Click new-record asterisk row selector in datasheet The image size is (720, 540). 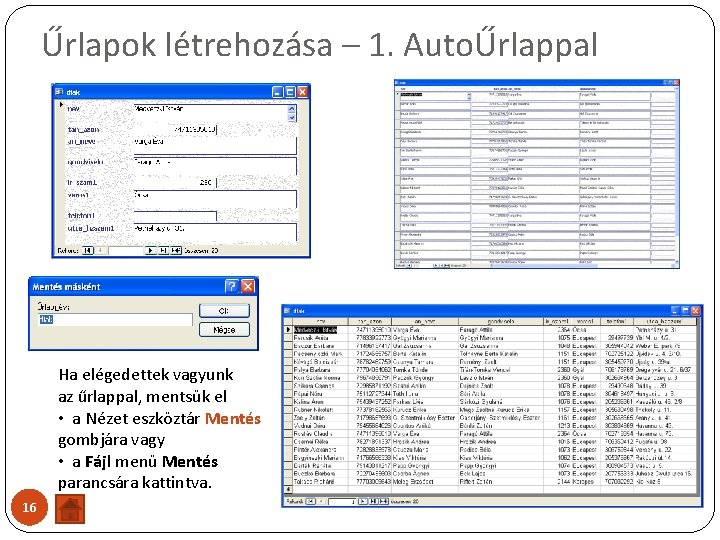288,489
